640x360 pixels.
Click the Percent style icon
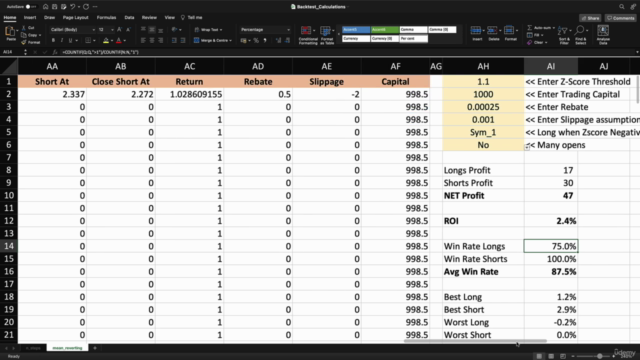(256, 40)
